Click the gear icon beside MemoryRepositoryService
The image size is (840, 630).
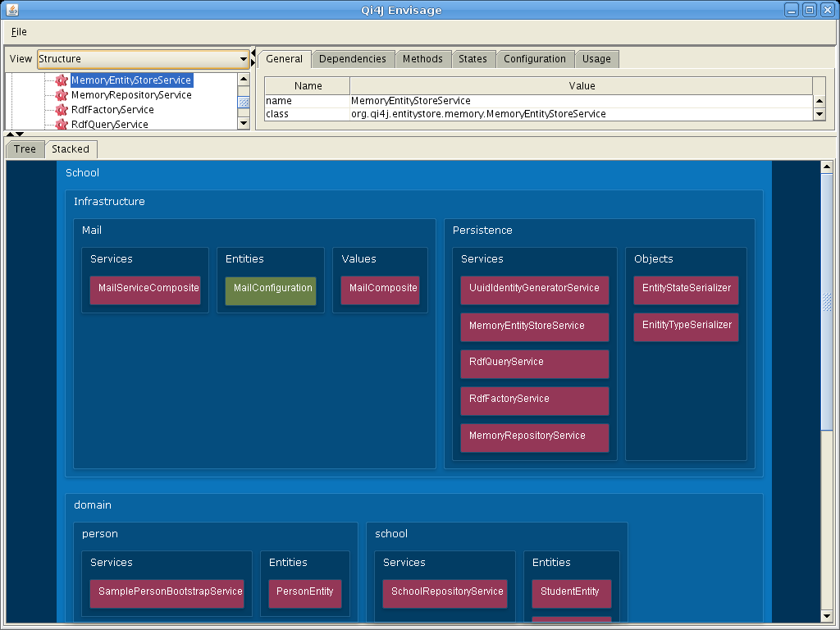click(61, 95)
